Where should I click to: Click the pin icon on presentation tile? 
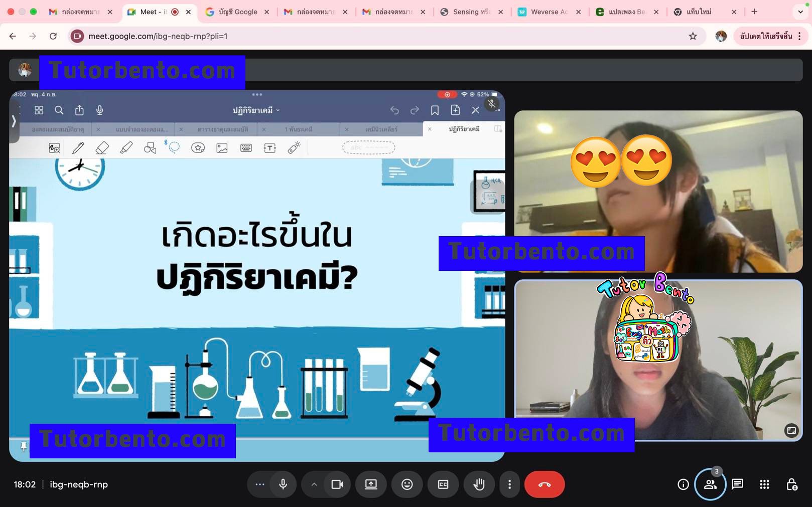(23, 446)
